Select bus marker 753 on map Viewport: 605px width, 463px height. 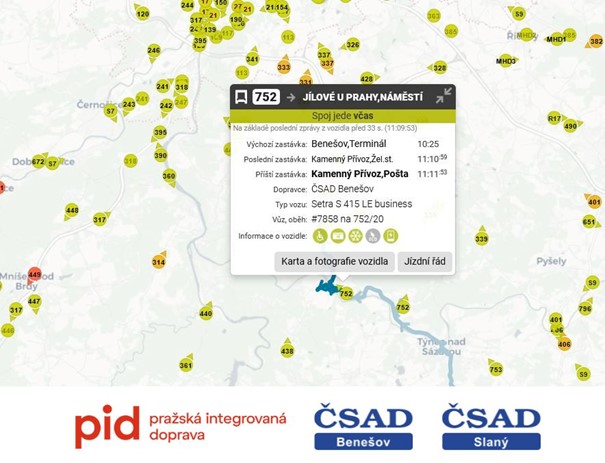tap(496, 370)
